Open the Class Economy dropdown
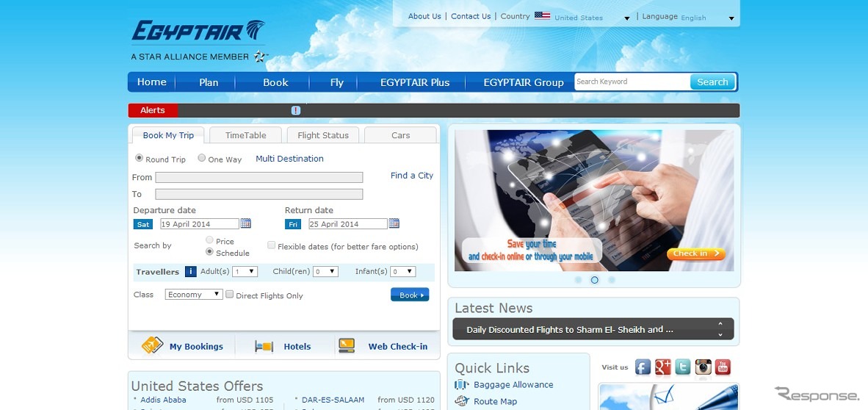The height and width of the screenshot is (410, 868). click(x=194, y=294)
